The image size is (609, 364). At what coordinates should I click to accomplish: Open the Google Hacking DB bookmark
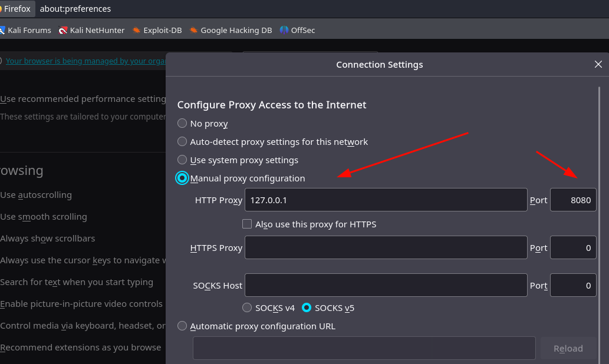click(231, 30)
